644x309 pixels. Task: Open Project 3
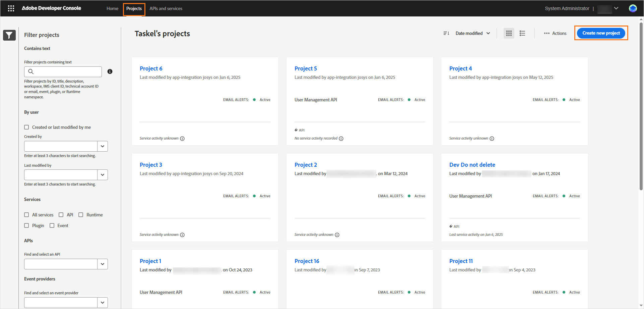(151, 165)
